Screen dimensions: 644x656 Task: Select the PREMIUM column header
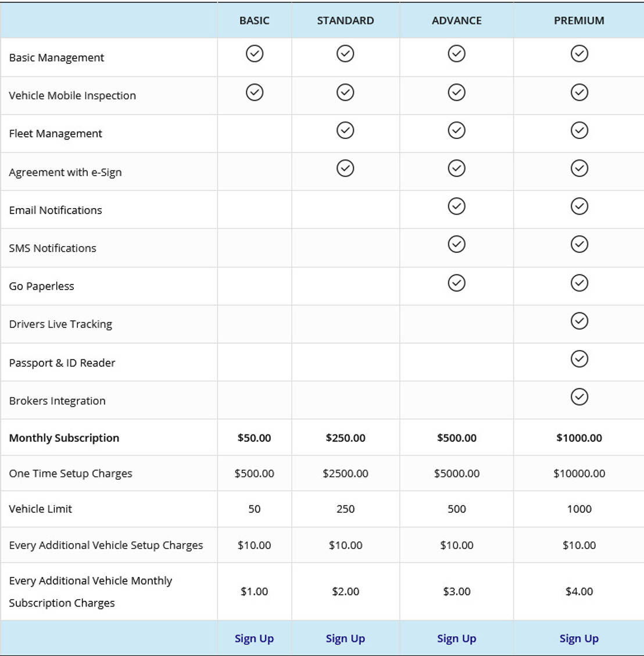[579, 20]
